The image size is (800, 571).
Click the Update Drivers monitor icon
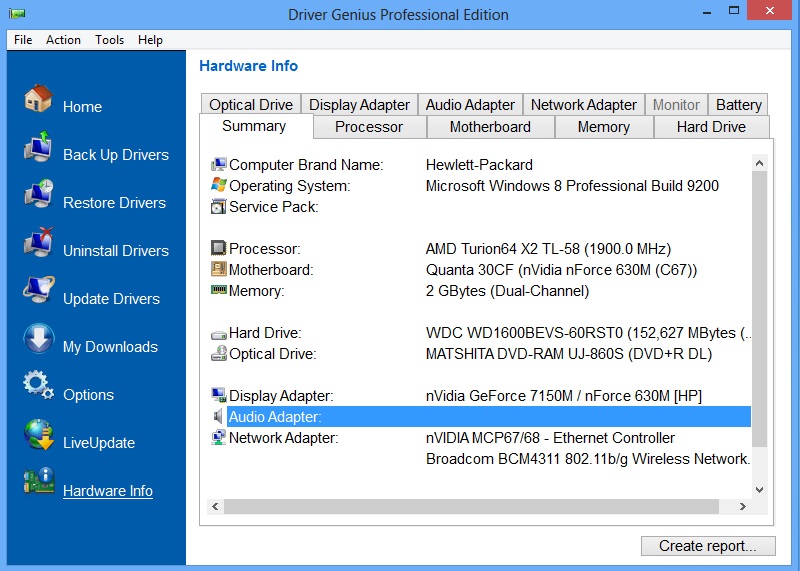click(x=38, y=290)
